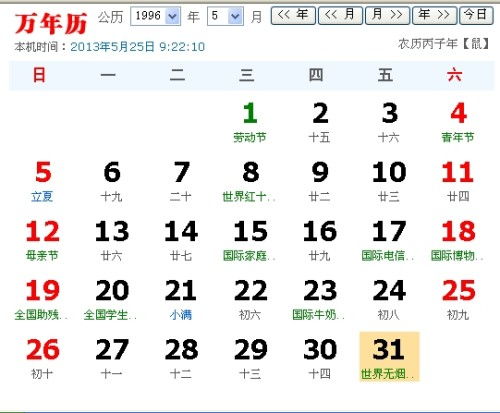Select May 10 date cell
This screenshot has height=413, width=500.
(x=389, y=182)
